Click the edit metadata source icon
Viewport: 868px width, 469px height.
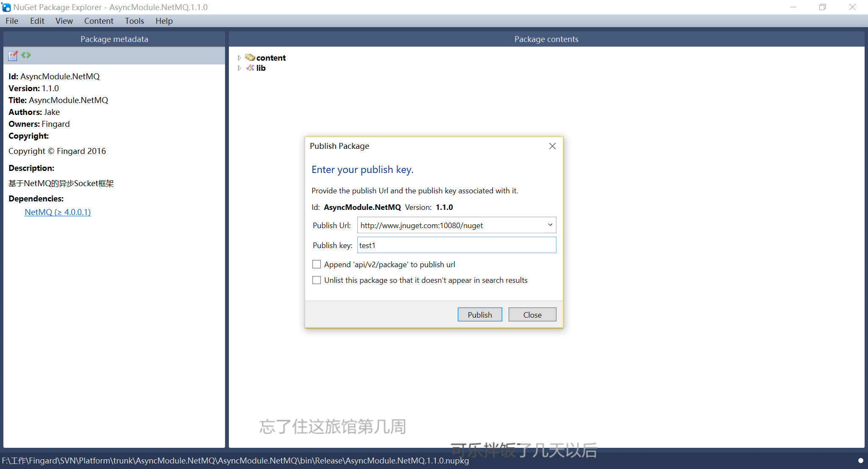tap(26, 55)
